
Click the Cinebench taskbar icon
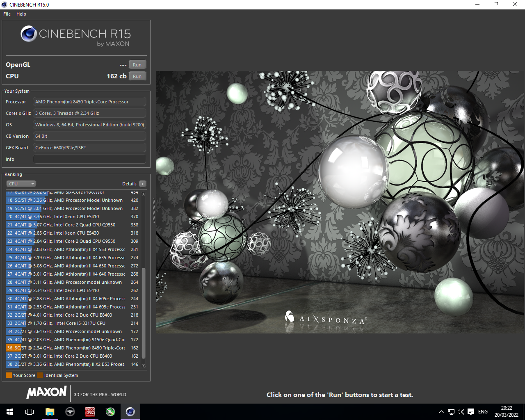130,412
